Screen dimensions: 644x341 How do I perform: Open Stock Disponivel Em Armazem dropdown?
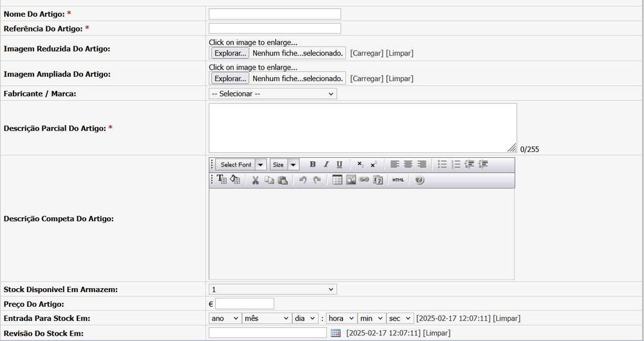[x=272, y=289]
